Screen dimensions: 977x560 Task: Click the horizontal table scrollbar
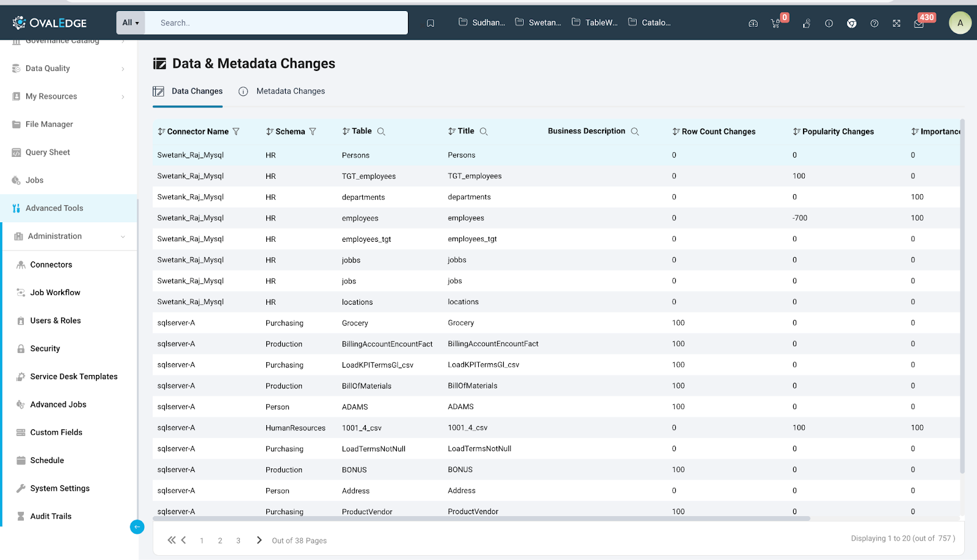point(481,518)
